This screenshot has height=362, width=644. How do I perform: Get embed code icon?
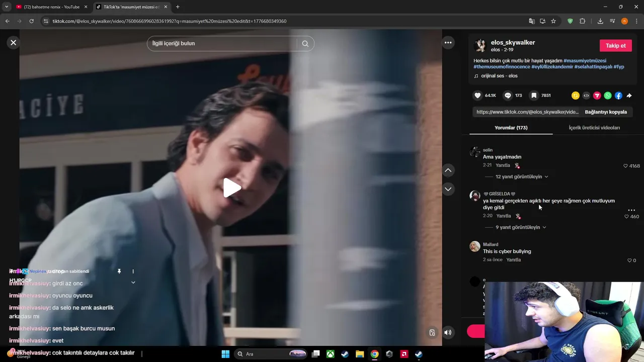tap(586, 96)
